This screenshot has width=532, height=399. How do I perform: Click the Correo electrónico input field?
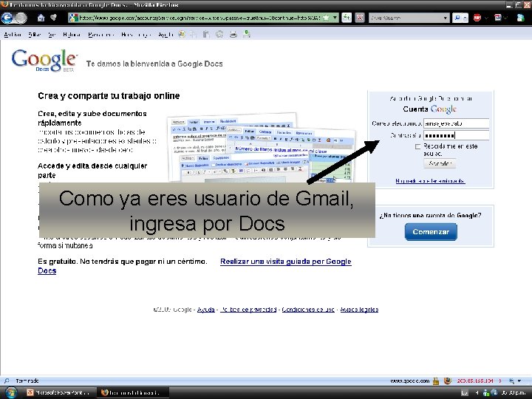[x=457, y=123]
